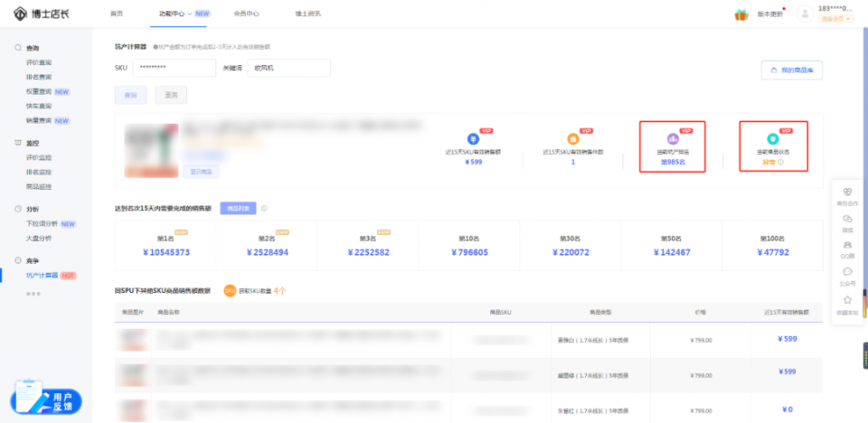Click the 博士店长 logo icon
Image resolution: width=868 pixels, height=423 pixels.
[20, 14]
